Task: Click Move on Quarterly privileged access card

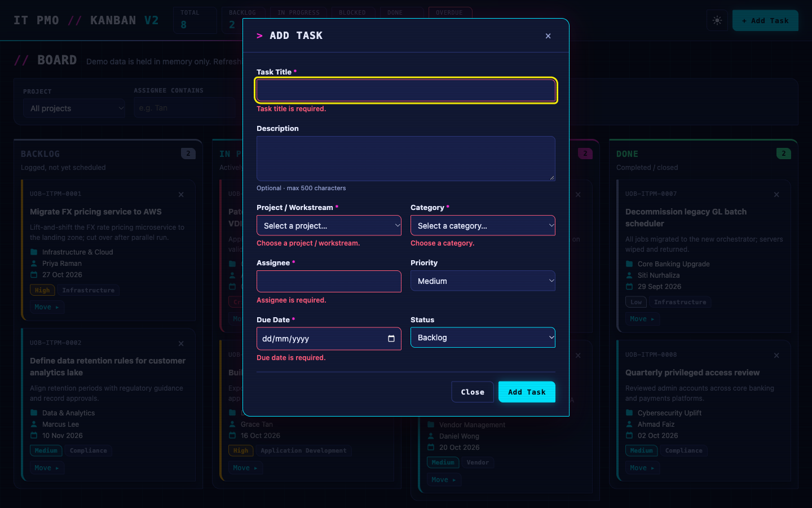Action: (x=642, y=468)
